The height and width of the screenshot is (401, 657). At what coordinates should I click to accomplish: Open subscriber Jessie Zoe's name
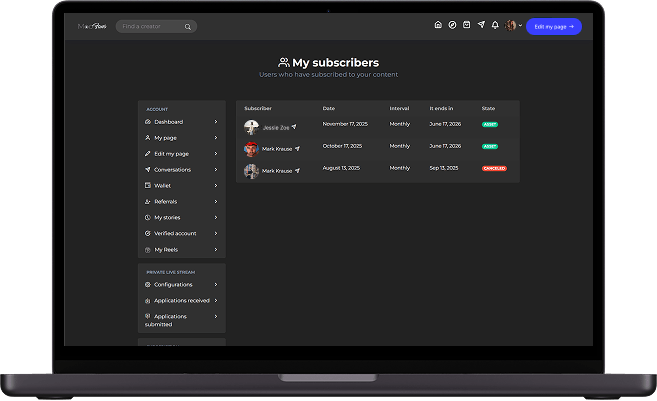(276, 128)
